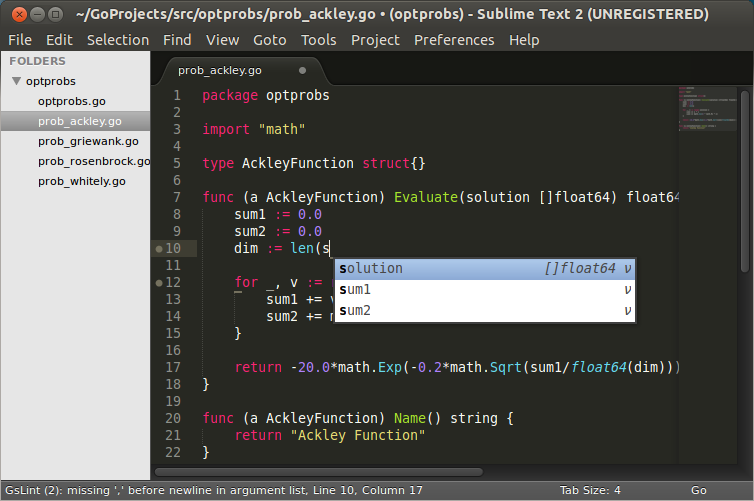Open the Tools menu
The width and height of the screenshot is (754, 501).
pos(319,40)
